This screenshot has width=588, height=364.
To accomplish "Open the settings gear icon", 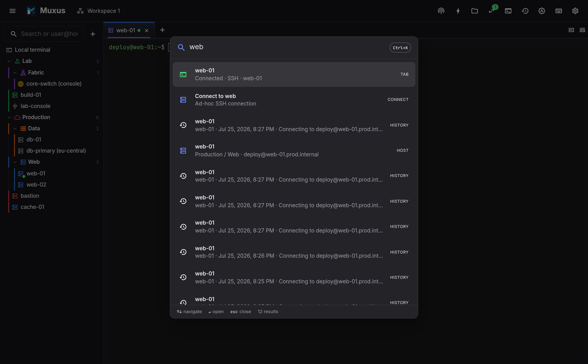I will pos(575,11).
